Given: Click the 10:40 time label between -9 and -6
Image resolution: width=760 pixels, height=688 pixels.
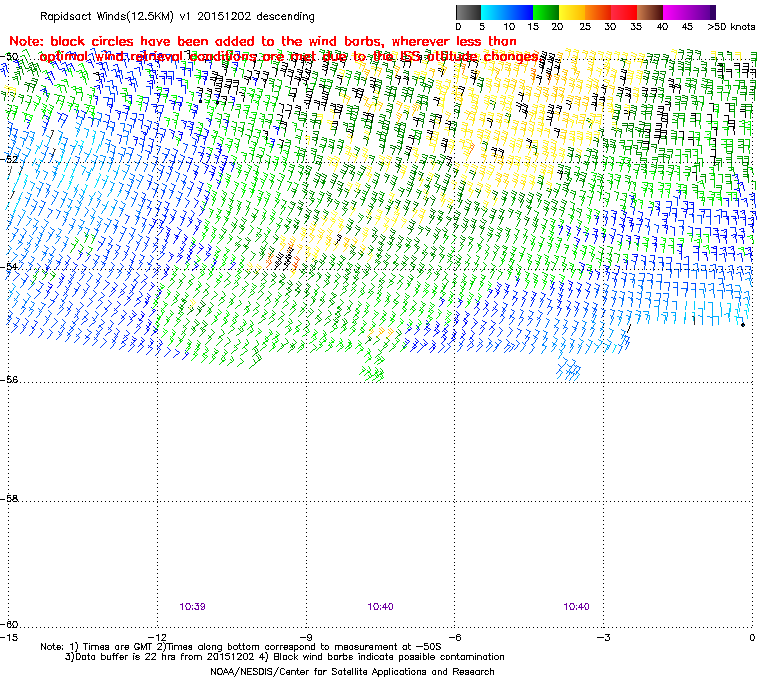Looking at the screenshot, I should coord(380,606).
